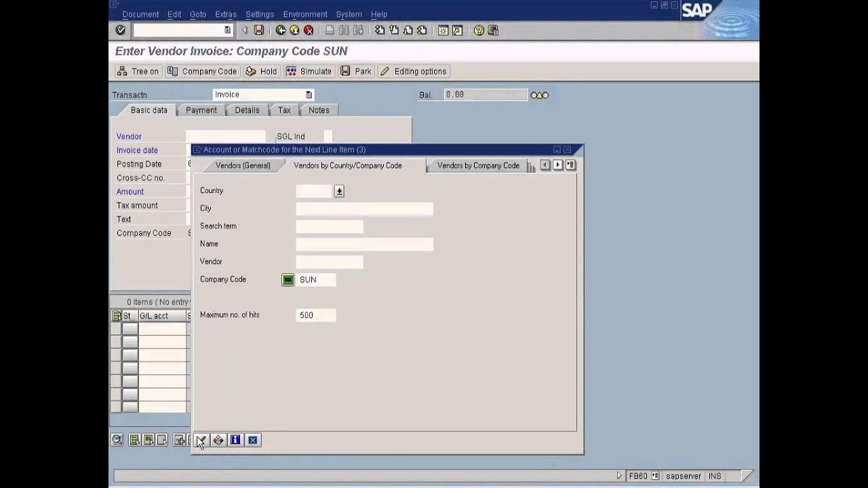Click the green Enter checkmark in the toolbar

[121, 30]
